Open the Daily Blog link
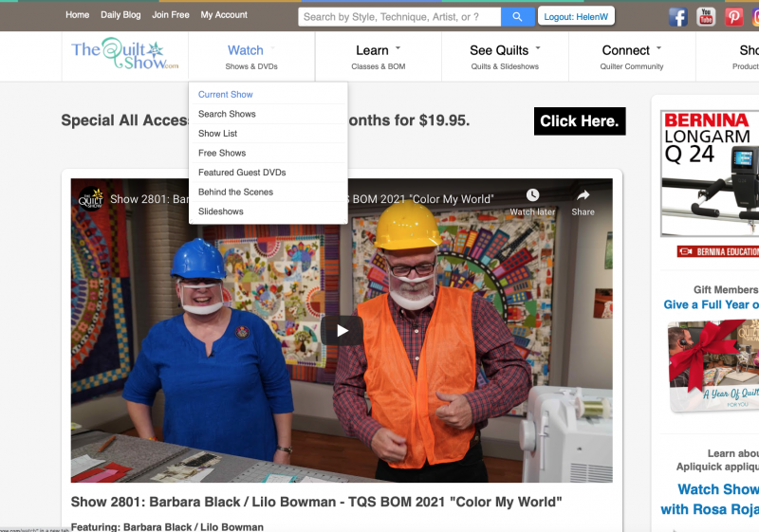Screen dimensions: 759x532 (120, 15)
